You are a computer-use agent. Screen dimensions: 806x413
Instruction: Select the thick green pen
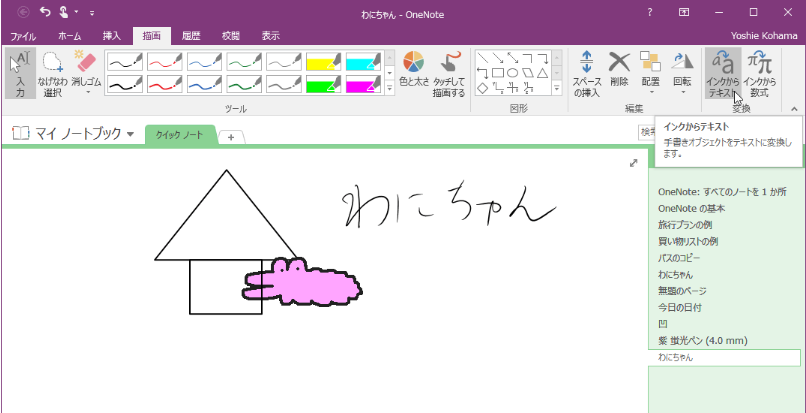pos(244,84)
